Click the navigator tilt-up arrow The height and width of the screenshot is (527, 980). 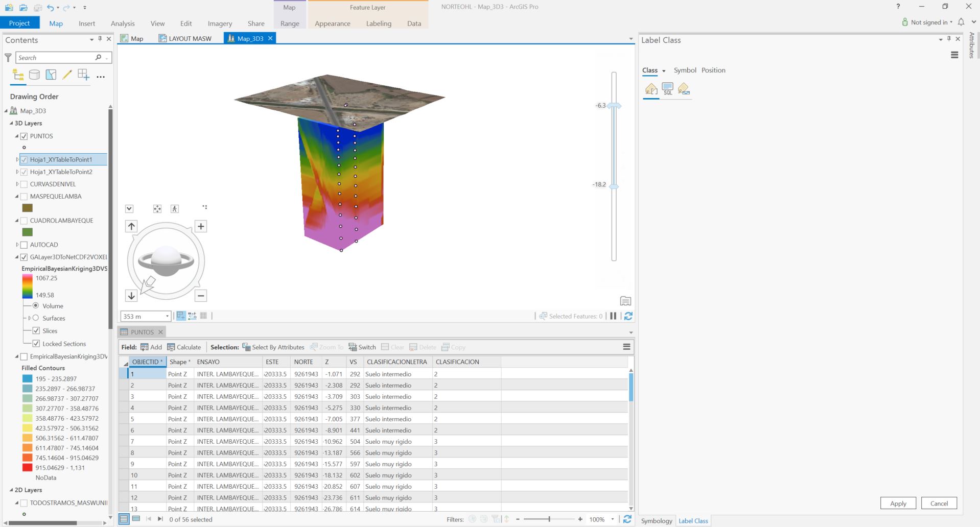[x=131, y=226]
